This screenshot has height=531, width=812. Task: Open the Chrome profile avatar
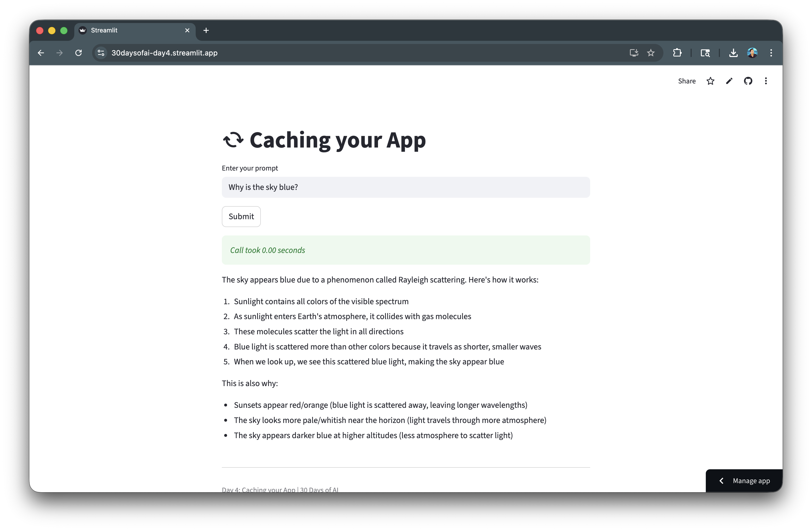pyautogui.click(x=752, y=53)
